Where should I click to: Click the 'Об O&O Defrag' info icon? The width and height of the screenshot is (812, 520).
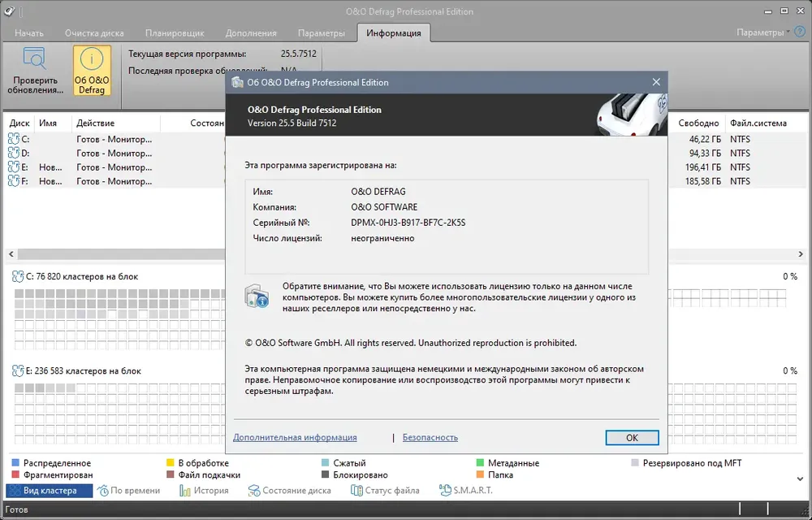[92, 59]
